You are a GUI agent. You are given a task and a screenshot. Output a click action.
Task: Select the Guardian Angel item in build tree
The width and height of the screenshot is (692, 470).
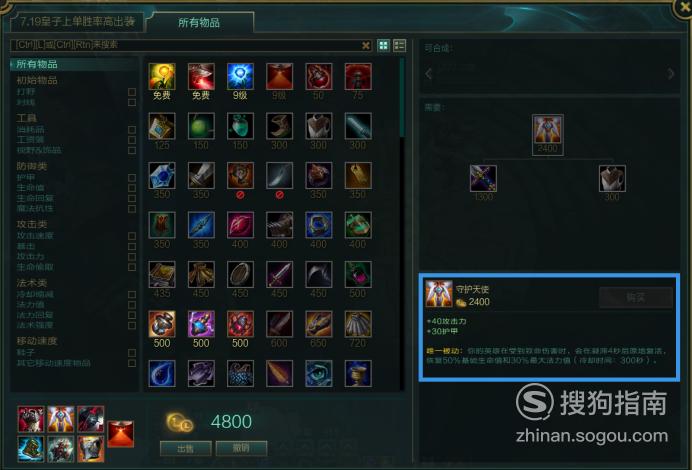click(548, 130)
